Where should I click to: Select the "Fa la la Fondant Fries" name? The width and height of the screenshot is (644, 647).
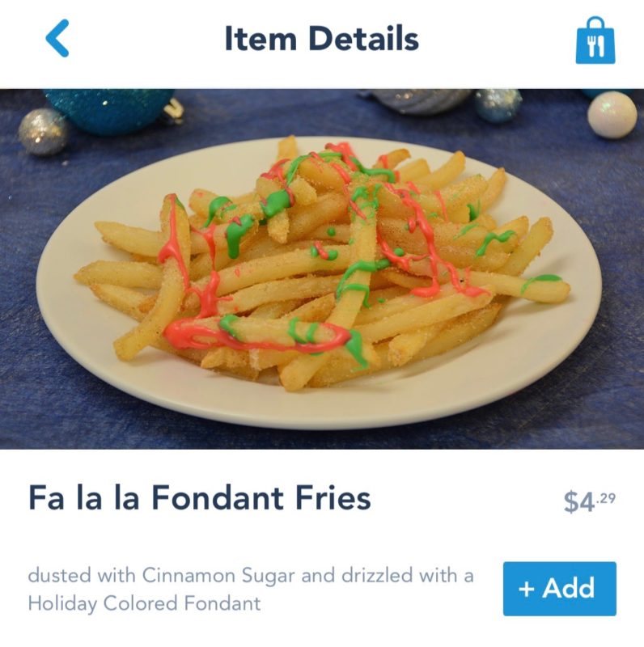pyautogui.click(x=199, y=497)
